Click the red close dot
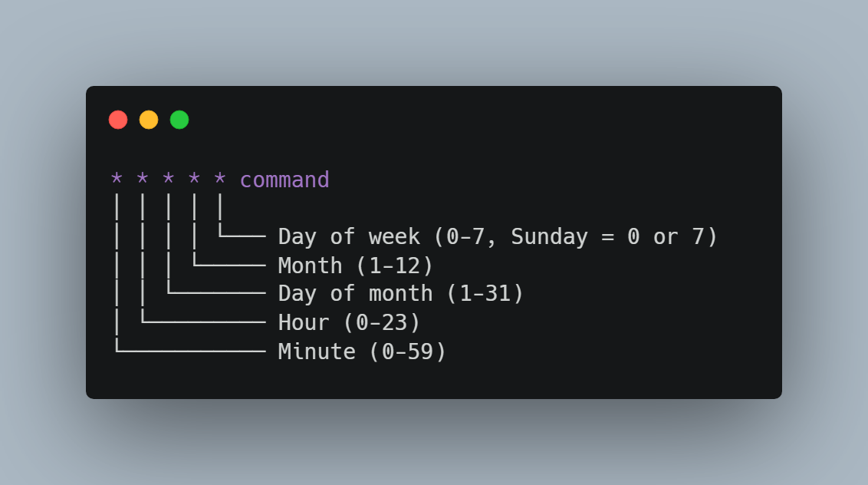The width and height of the screenshot is (868, 485). tap(118, 120)
